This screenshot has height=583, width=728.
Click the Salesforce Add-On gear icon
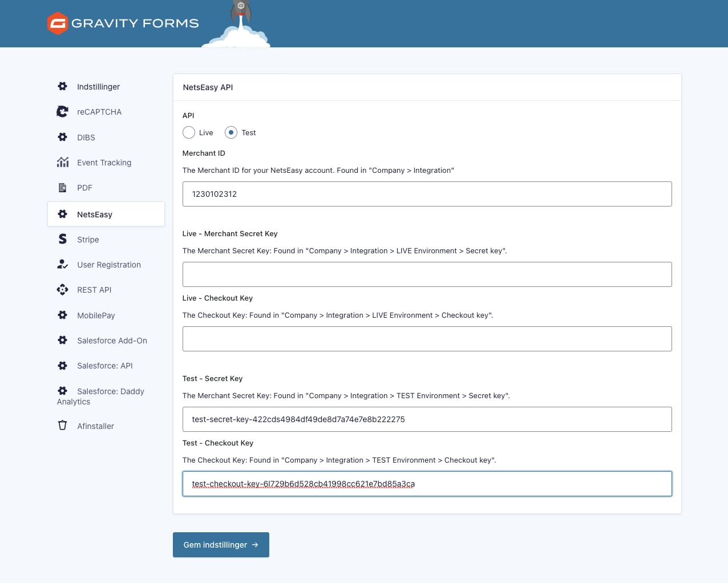click(x=63, y=340)
